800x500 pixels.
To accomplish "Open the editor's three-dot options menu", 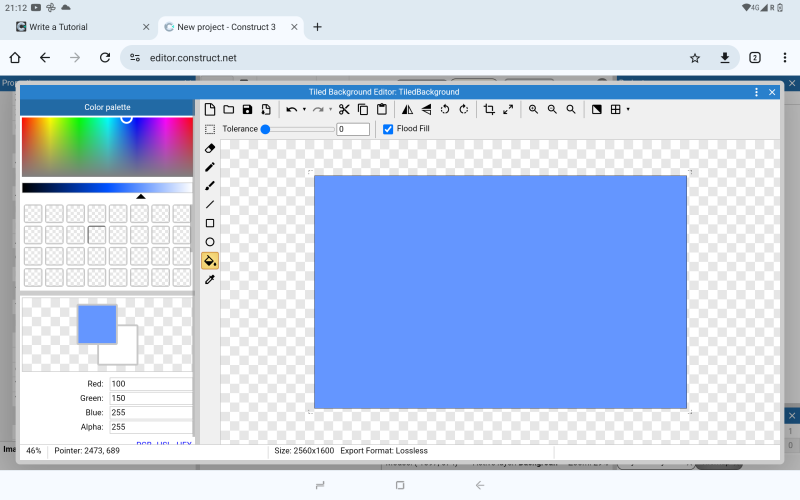I will pyautogui.click(x=756, y=92).
